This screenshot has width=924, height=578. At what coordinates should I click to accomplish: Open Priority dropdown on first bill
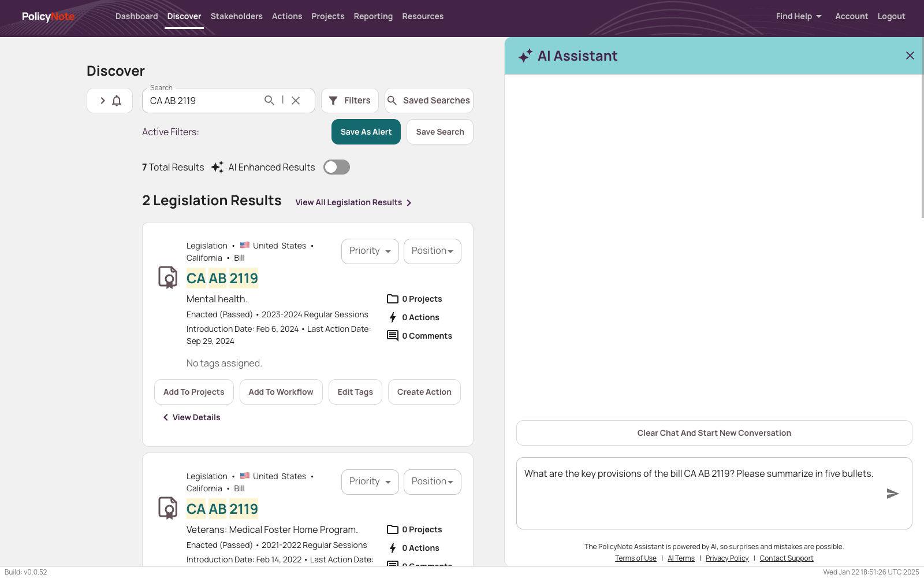pyautogui.click(x=370, y=251)
